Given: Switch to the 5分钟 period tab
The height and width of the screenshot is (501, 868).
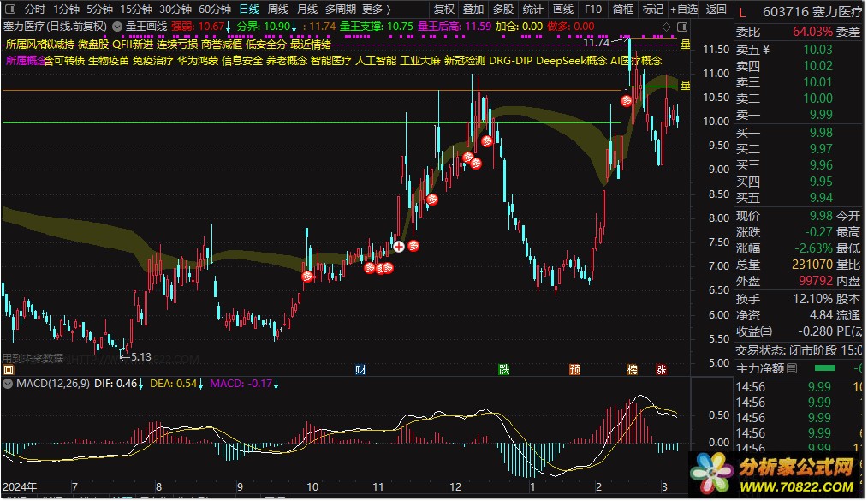Looking at the screenshot, I should click(x=99, y=9).
